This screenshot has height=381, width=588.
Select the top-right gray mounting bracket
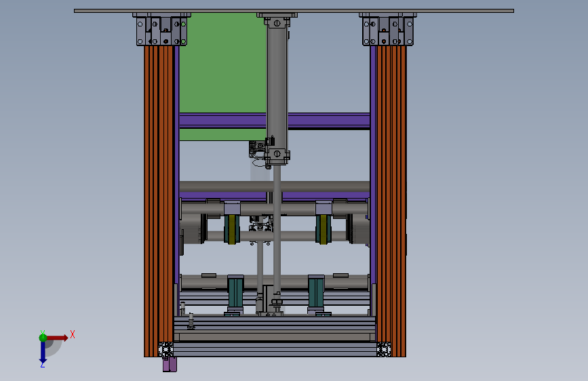(x=388, y=29)
